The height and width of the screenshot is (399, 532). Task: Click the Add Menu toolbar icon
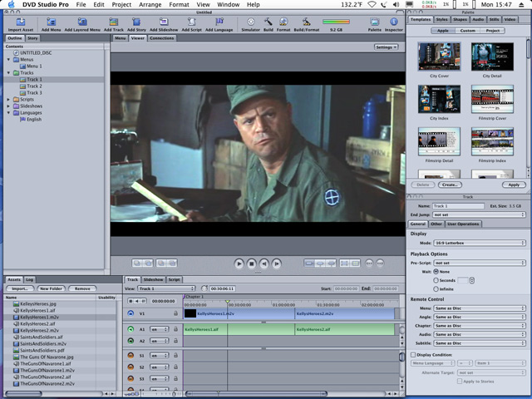pos(52,22)
